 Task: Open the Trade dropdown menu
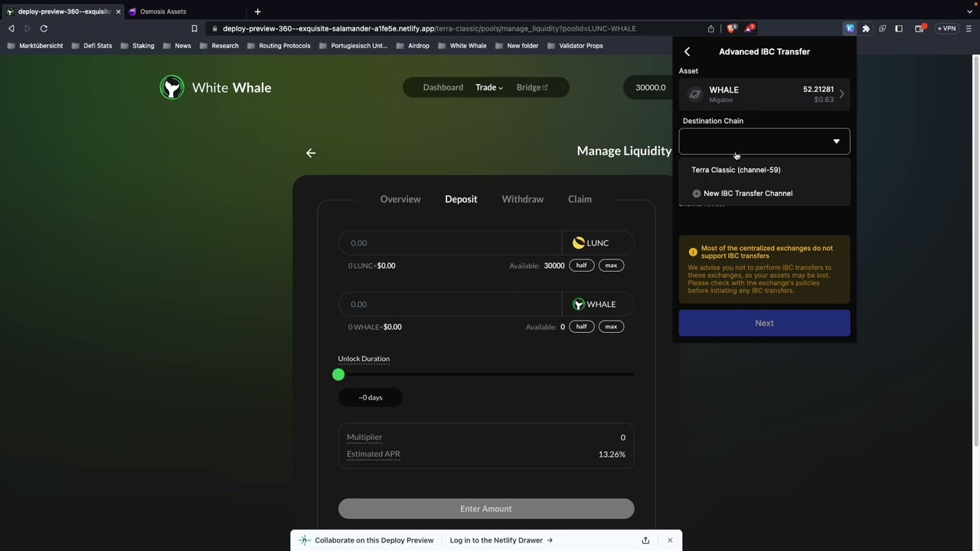pyautogui.click(x=488, y=87)
